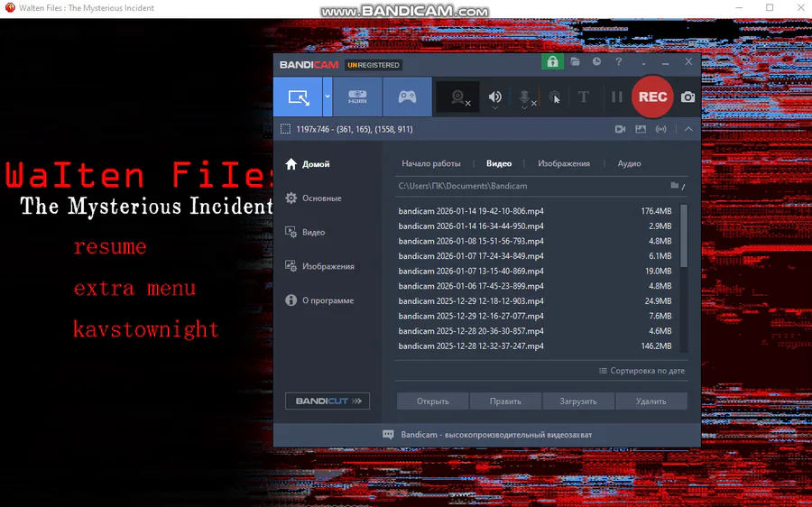Image resolution: width=812 pixels, height=507 pixels.
Task: Click the selection rectangle size icon
Action: coord(285,129)
